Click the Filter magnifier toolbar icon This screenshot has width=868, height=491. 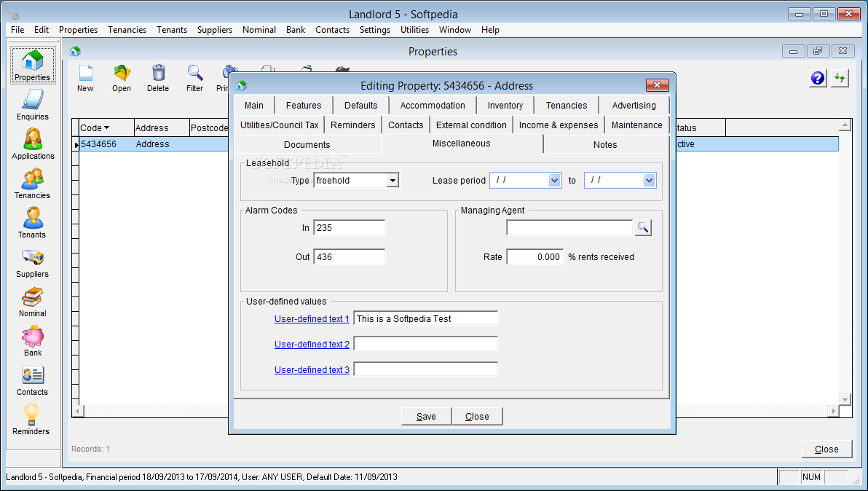click(x=195, y=78)
